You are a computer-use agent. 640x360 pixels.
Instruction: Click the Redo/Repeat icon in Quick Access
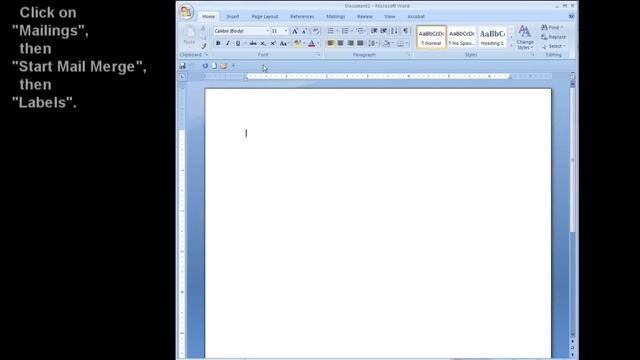point(205,66)
